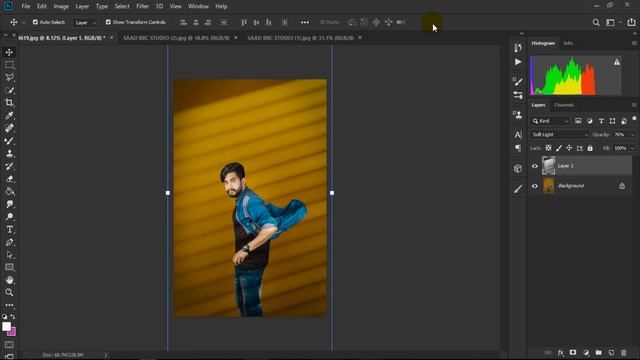
Task: Open the Soft Light blend mode dropdown
Action: (559, 135)
